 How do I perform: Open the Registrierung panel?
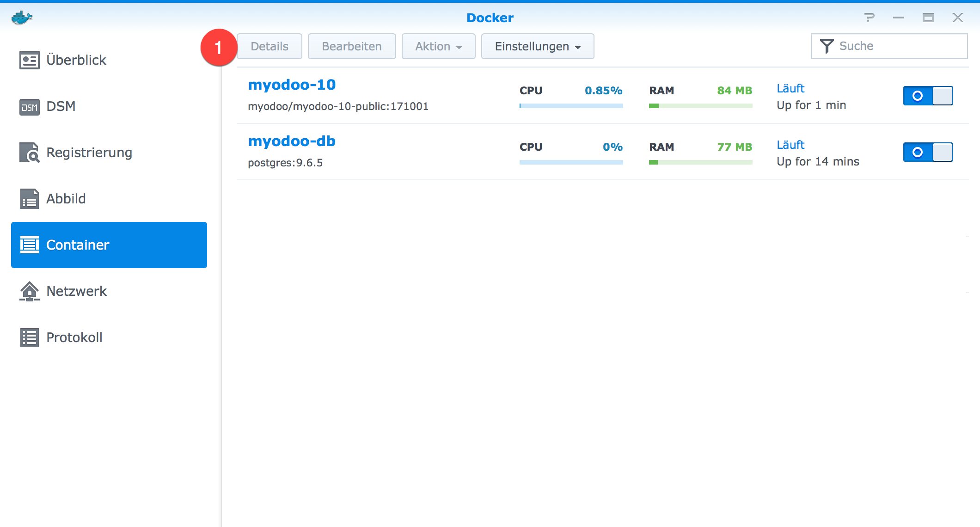coord(89,152)
